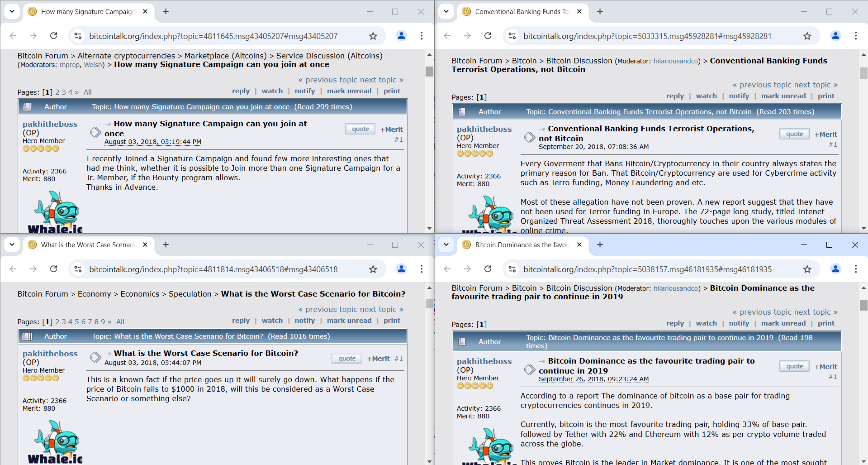868x465 pixels.
Task: Click scrollbar thumb in Bitcoin Dominance window
Action: click(x=863, y=306)
